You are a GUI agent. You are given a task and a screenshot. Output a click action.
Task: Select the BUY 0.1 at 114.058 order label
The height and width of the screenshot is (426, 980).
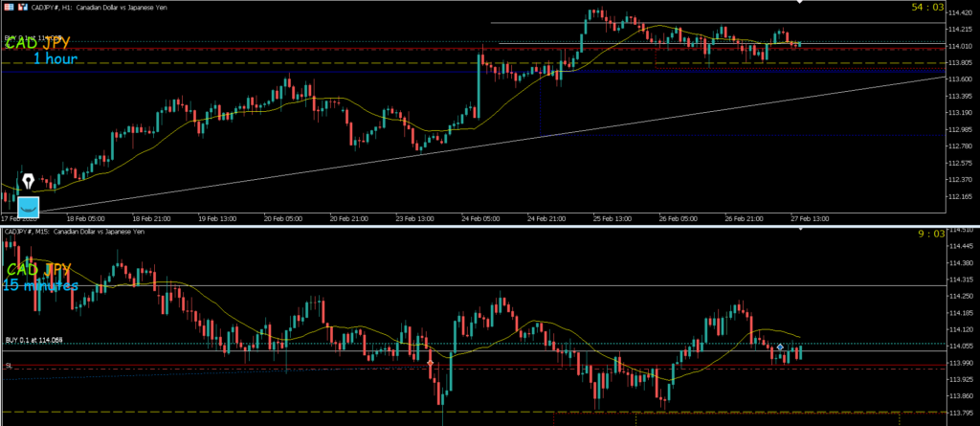[33, 341]
